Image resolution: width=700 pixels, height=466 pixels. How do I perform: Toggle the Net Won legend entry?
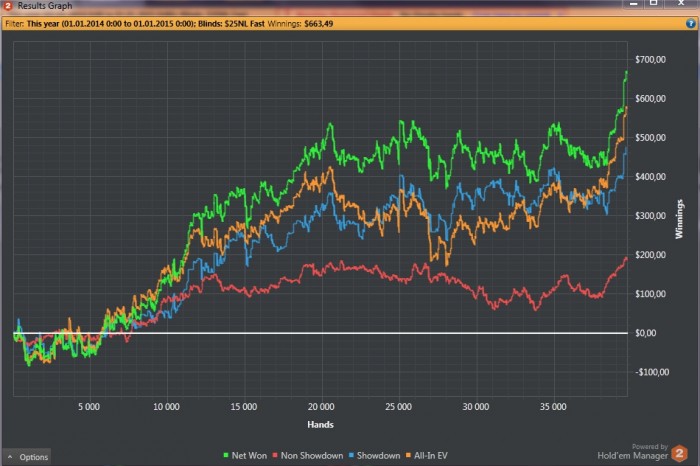click(245, 455)
